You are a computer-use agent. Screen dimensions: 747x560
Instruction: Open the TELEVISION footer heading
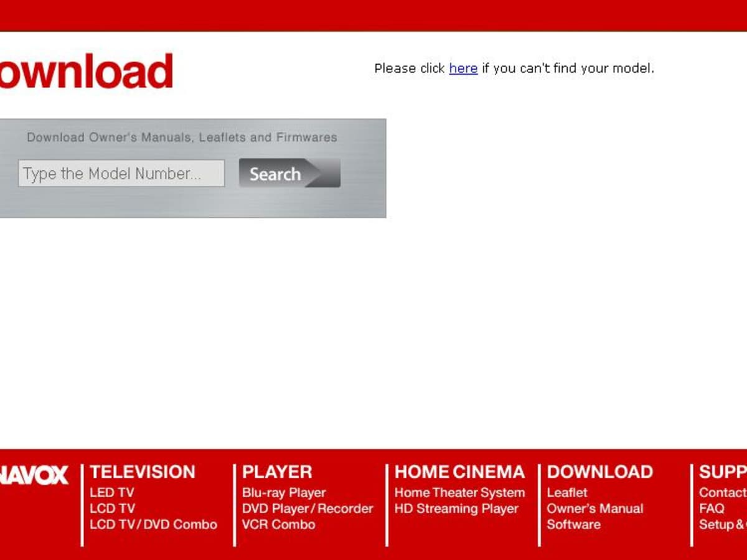point(143,472)
